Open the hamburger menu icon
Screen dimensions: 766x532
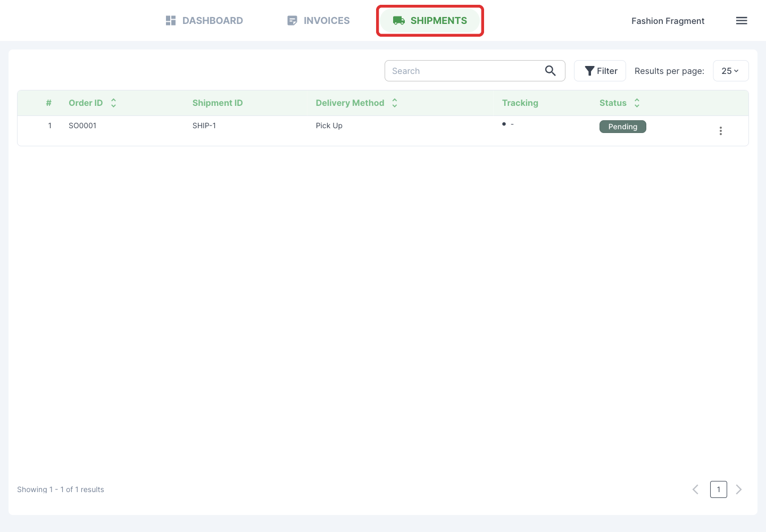742,21
